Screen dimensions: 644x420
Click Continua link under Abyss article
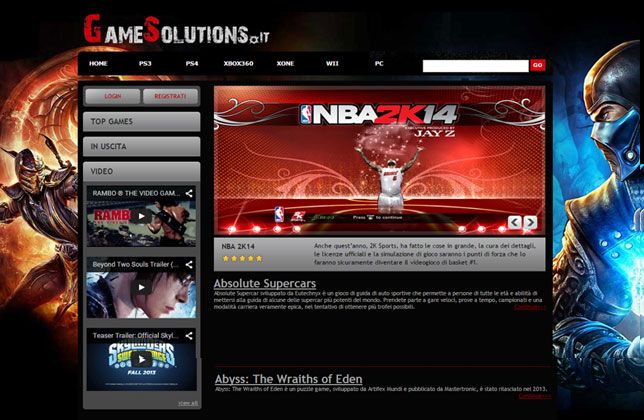(x=534, y=396)
